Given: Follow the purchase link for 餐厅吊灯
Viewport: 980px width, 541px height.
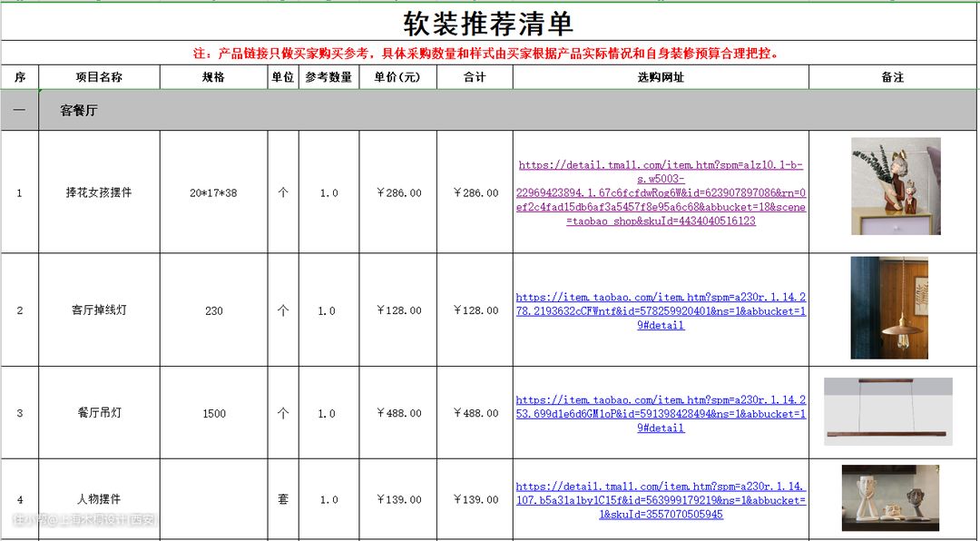Looking at the screenshot, I should click(661, 413).
